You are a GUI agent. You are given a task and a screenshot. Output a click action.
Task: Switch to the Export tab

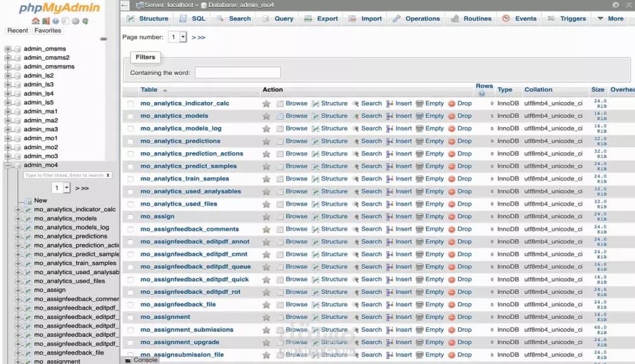[321, 18]
